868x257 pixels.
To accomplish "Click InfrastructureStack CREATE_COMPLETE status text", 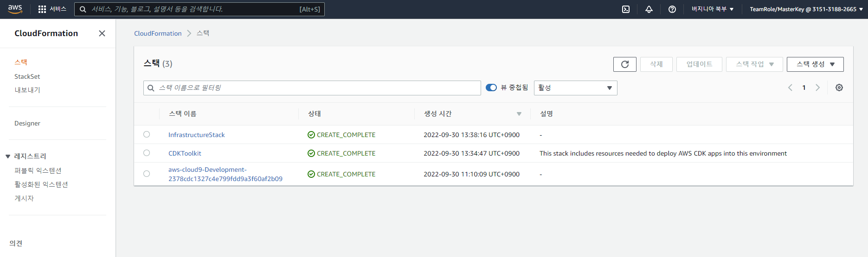I will pos(346,135).
